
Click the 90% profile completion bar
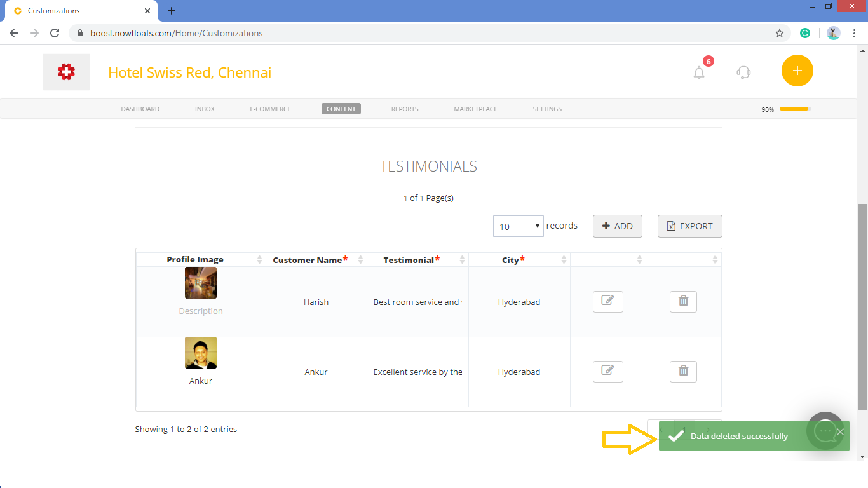pos(796,109)
